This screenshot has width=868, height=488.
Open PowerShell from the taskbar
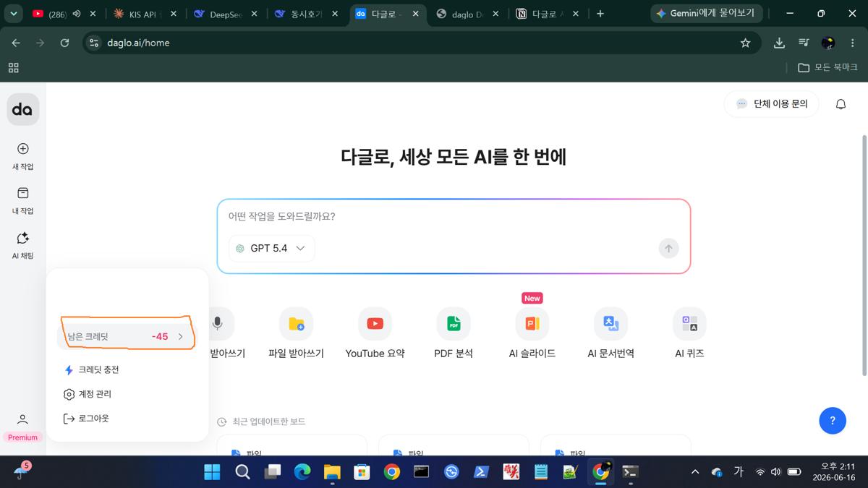click(x=481, y=472)
